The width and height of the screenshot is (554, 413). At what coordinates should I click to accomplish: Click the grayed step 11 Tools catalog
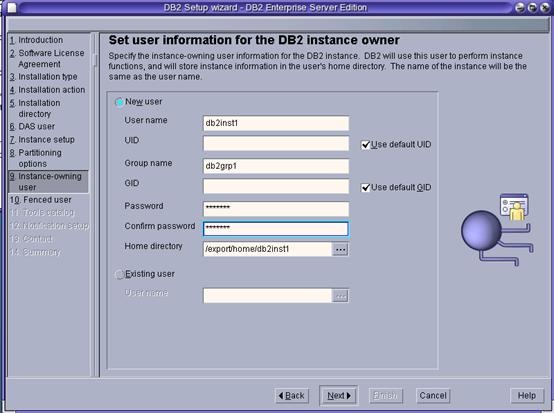[x=42, y=213]
